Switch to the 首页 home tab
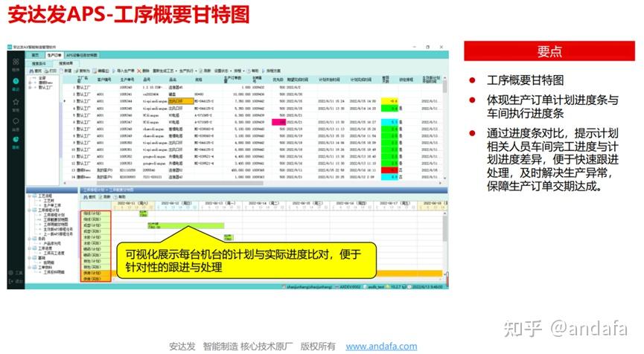Screen dimensions: 644x354 [x=36, y=55]
